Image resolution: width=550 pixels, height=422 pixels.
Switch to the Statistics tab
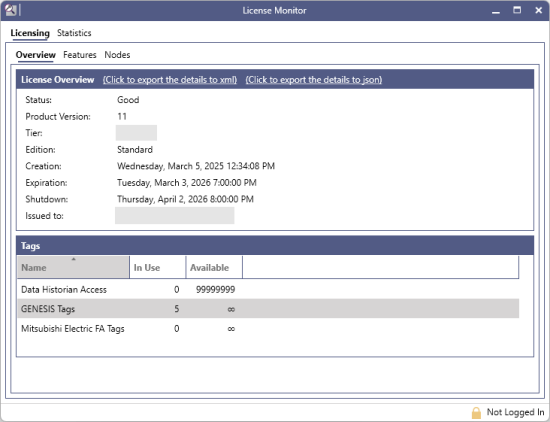(74, 33)
